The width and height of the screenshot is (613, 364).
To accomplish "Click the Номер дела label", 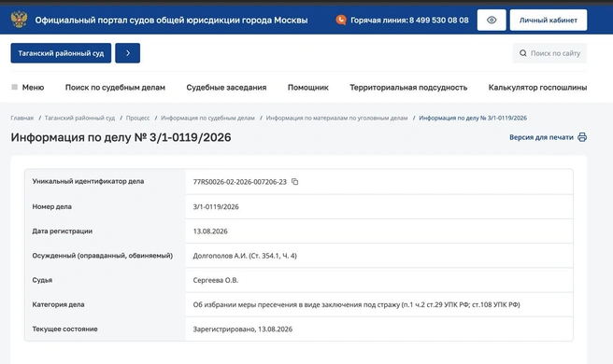I will (51, 206).
